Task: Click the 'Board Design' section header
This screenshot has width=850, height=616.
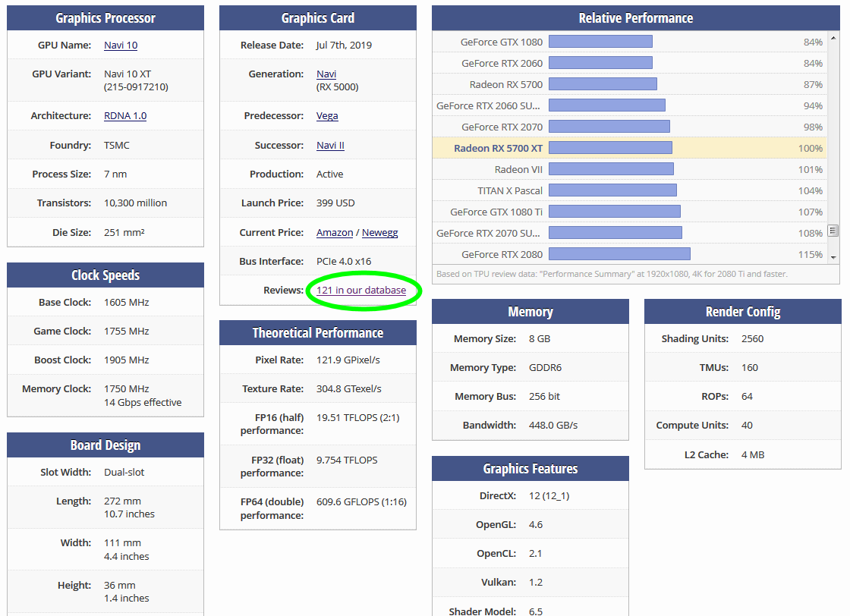Action: (105, 445)
